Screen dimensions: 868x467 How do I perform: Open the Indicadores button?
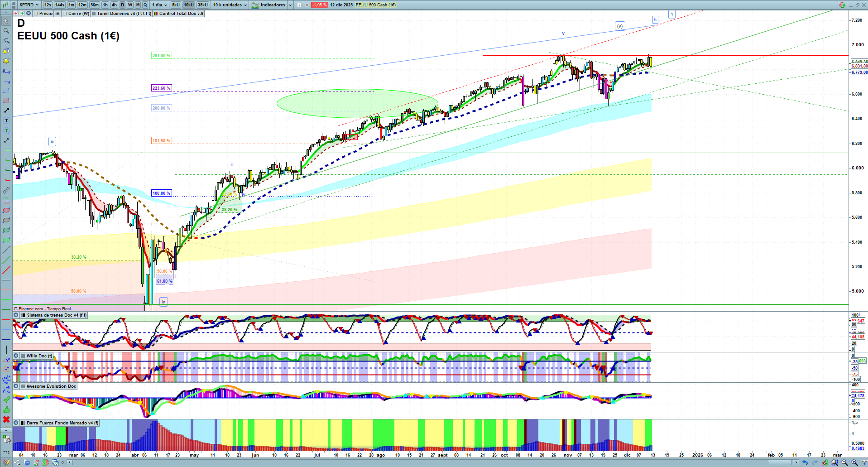(x=269, y=5)
